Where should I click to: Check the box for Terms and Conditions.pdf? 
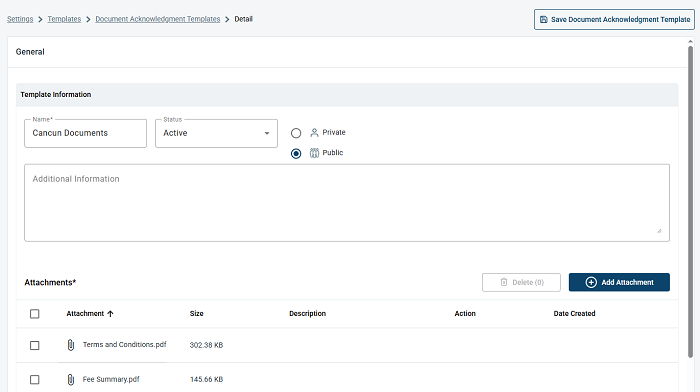pyautogui.click(x=34, y=346)
